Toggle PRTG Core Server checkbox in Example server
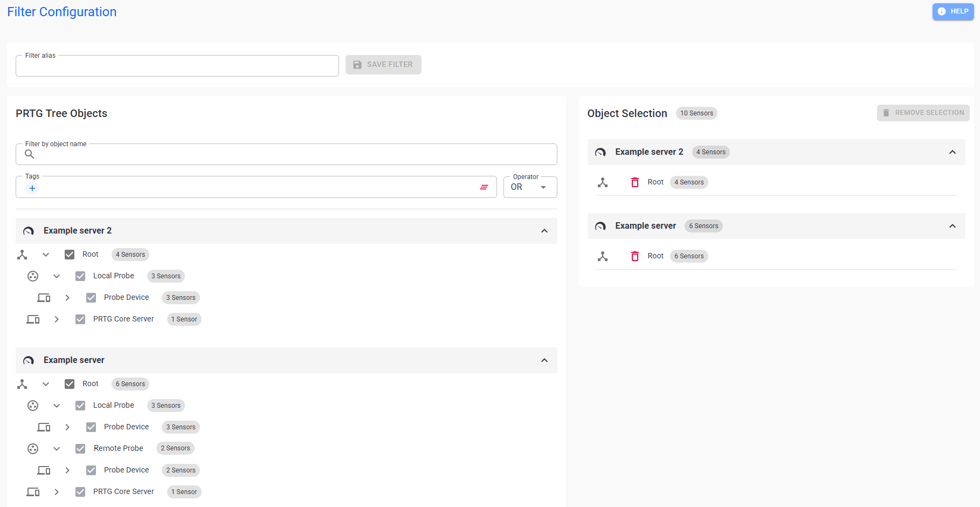 80,492
